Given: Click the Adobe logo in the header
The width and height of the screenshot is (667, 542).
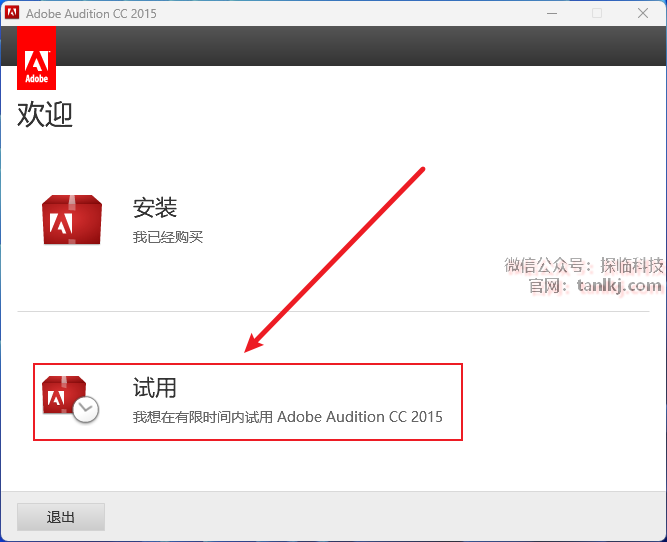Looking at the screenshot, I should 36,59.
